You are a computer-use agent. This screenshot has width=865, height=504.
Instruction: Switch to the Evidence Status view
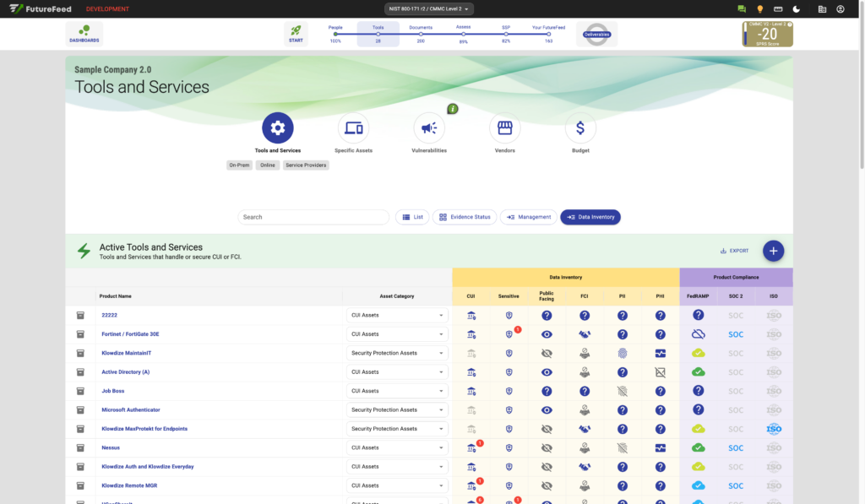click(x=465, y=217)
